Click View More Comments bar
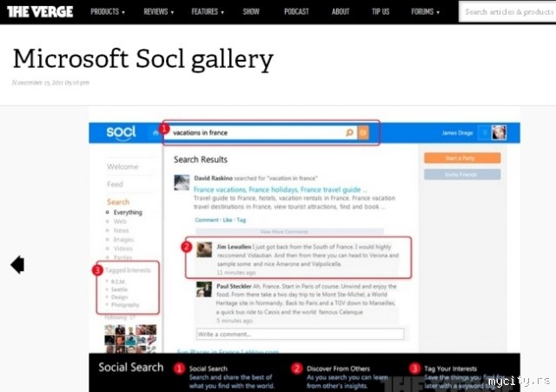 tap(289, 232)
